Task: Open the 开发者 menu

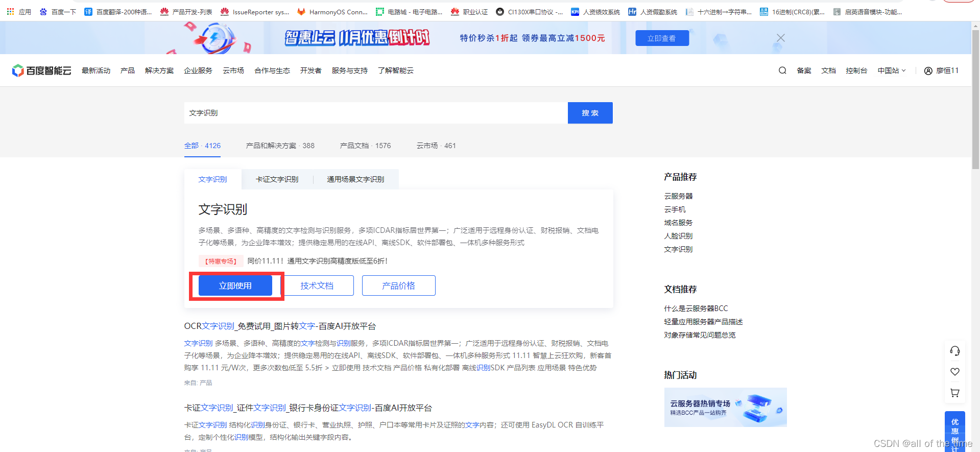Action: point(310,70)
